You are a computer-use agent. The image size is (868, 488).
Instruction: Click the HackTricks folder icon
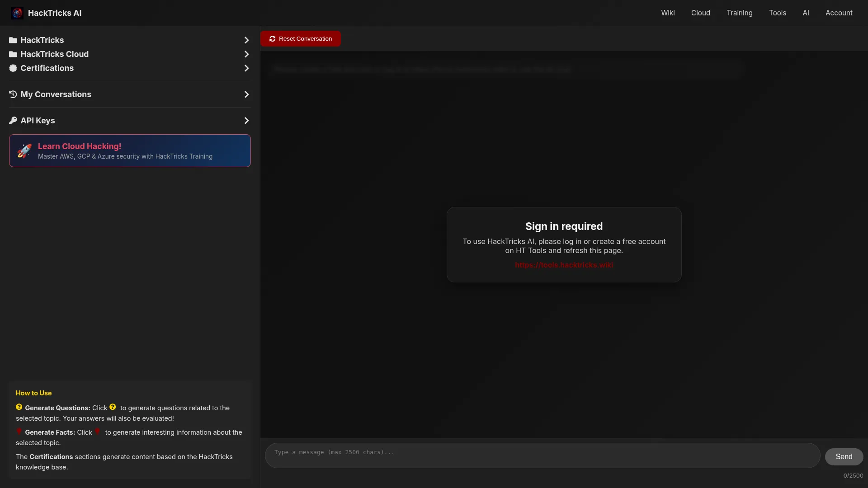13,40
